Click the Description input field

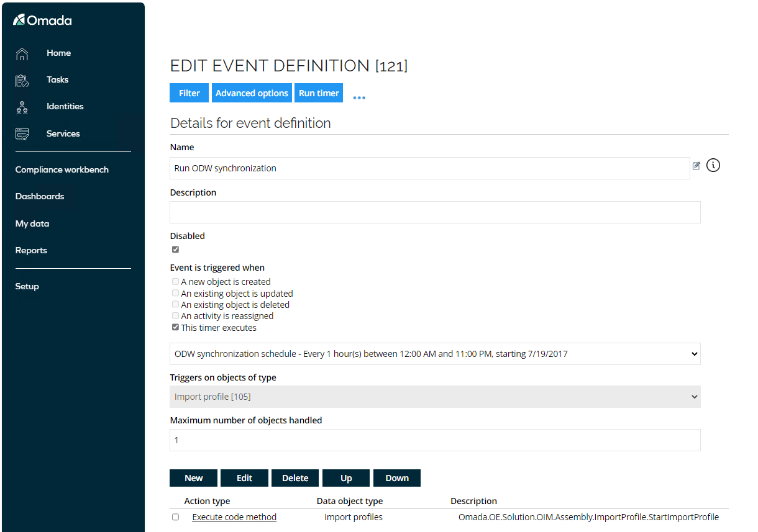point(435,212)
